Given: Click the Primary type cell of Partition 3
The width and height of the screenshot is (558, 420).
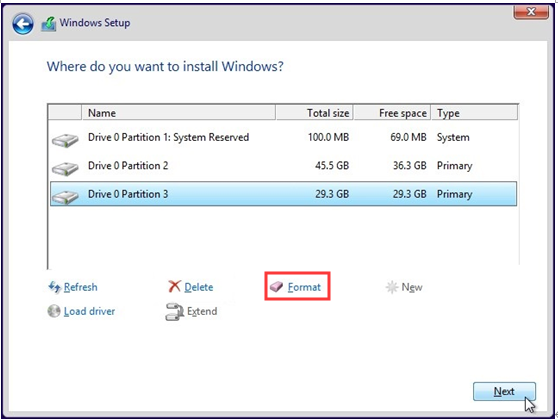Looking at the screenshot, I should pos(454,194).
